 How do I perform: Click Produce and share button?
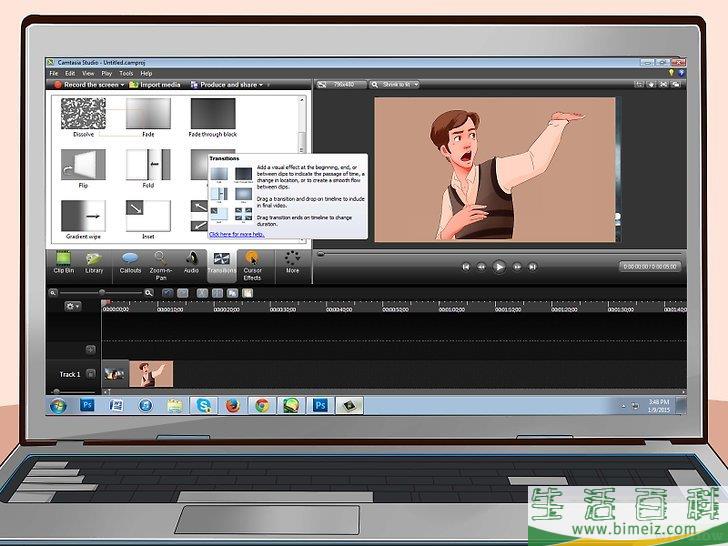pyautogui.click(x=224, y=84)
